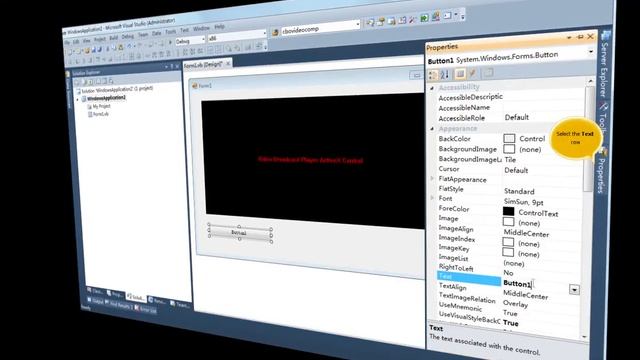Open the Tools menu
640x360 pixels.
point(171,31)
